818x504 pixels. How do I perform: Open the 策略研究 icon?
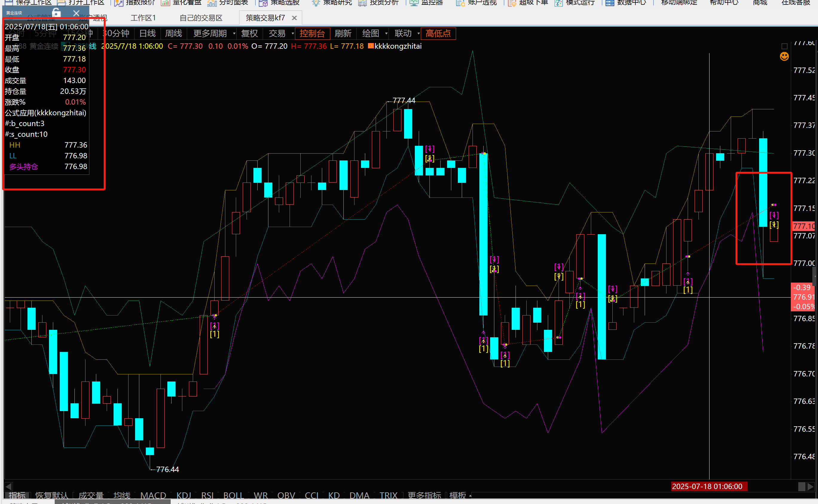316,3
